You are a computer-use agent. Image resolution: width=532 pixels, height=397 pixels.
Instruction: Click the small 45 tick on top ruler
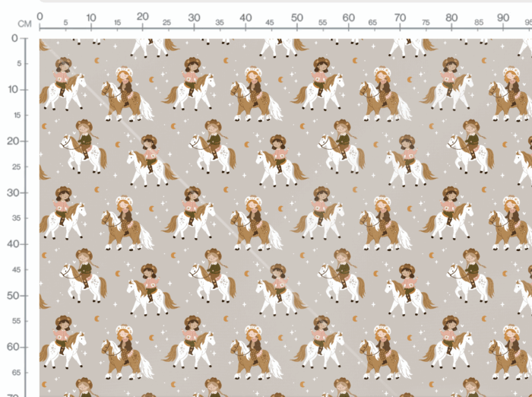270,23
